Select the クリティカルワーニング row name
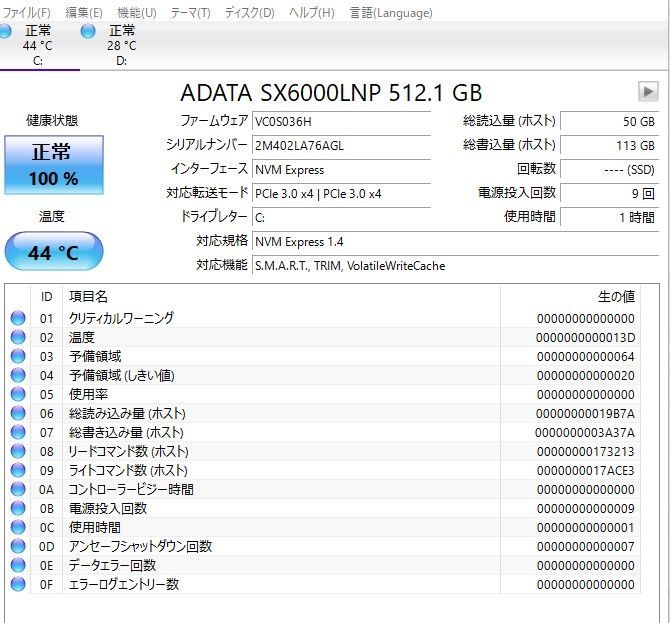670x623 pixels. point(121,318)
